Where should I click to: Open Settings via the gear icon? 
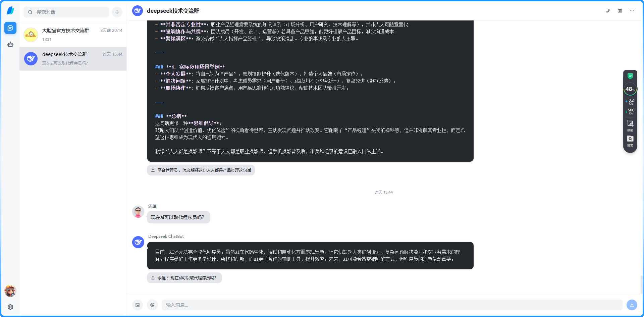10,307
